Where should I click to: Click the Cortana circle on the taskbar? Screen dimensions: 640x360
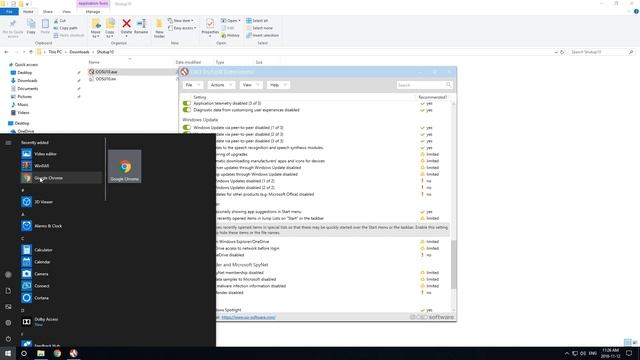coord(24,353)
